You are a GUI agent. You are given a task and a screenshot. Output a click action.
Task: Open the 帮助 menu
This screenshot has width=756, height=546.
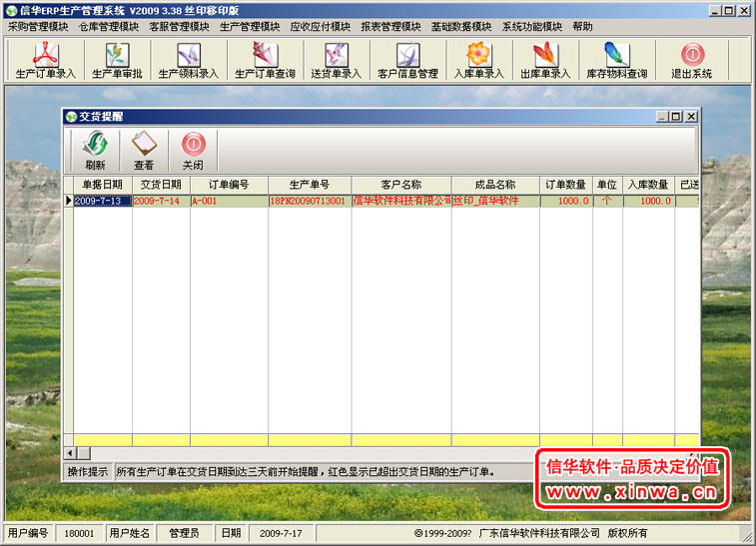582,27
